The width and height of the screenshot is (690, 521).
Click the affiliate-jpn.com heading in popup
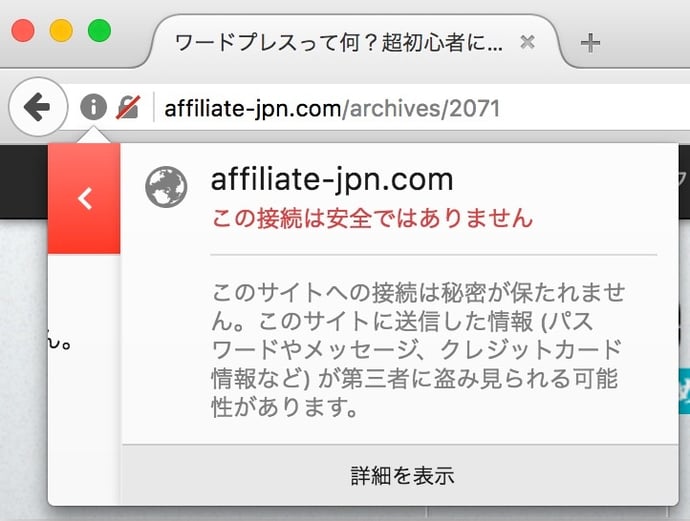pyautogui.click(x=332, y=180)
